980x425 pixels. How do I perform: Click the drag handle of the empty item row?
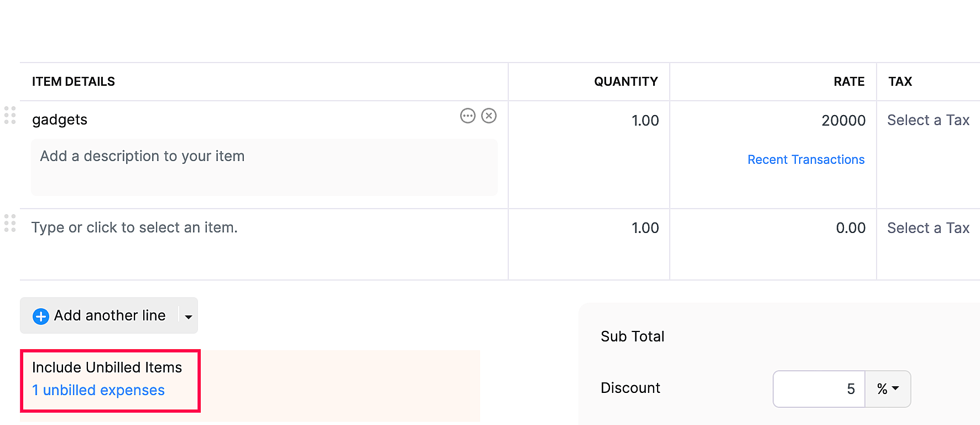pos(9,224)
